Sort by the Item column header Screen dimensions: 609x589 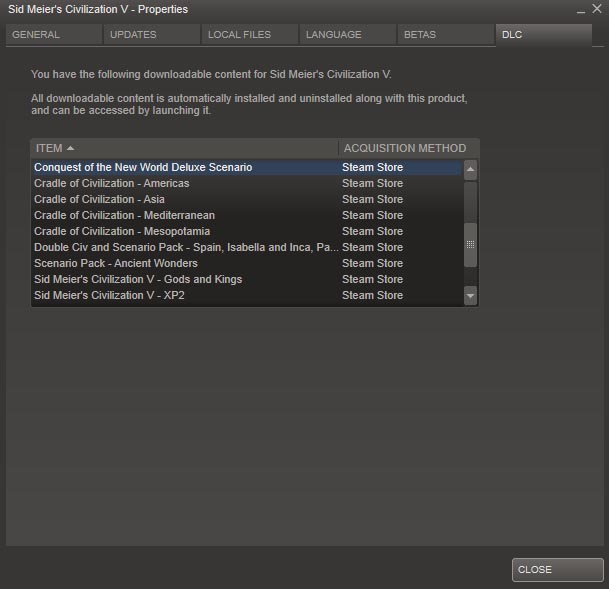[x=184, y=148]
